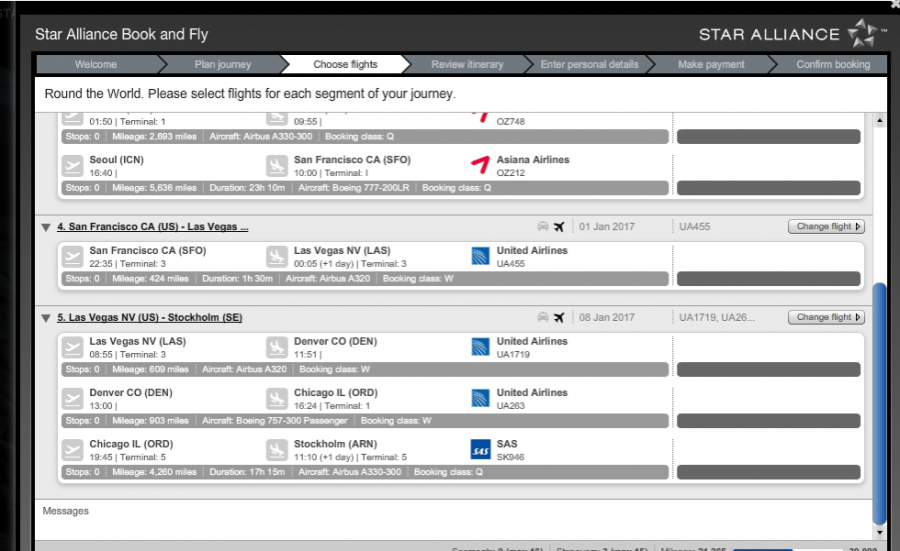Image resolution: width=900 pixels, height=551 pixels.
Task: Click Duration: 23h 10m text
Action: [247, 188]
